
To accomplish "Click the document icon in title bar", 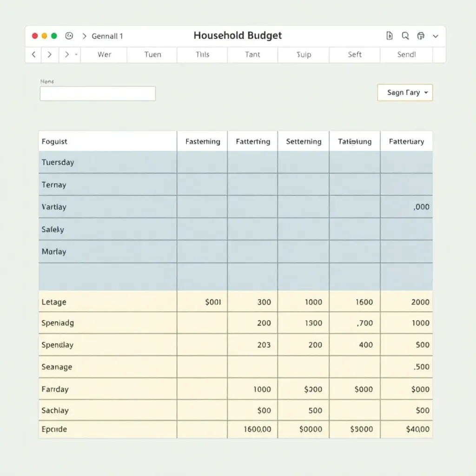I will [390, 36].
